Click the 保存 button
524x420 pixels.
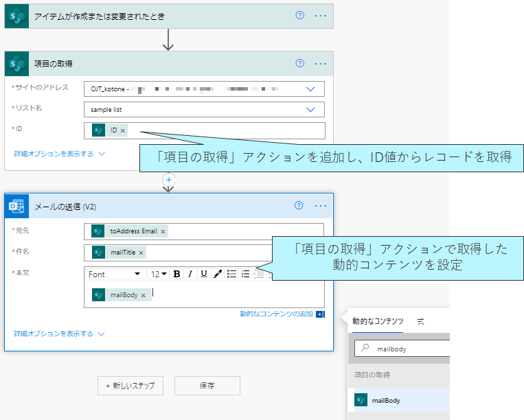[207, 386]
